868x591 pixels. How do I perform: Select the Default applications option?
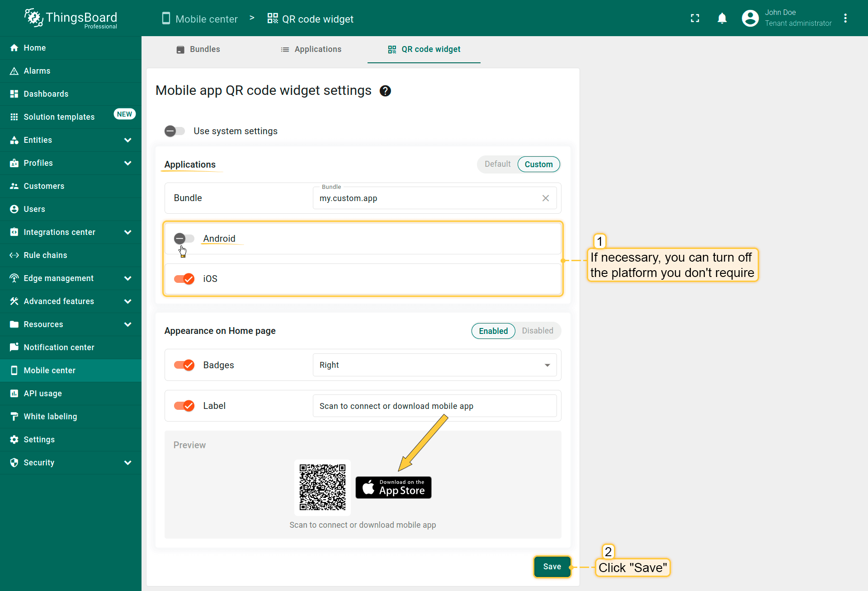pos(497,164)
